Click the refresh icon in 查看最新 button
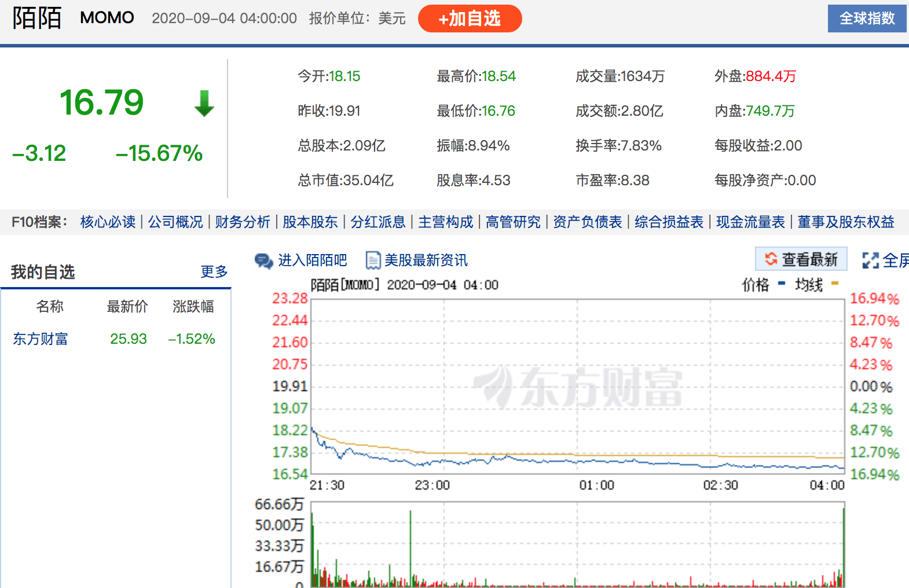Viewport: 909px width, 588px height. (771, 259)
